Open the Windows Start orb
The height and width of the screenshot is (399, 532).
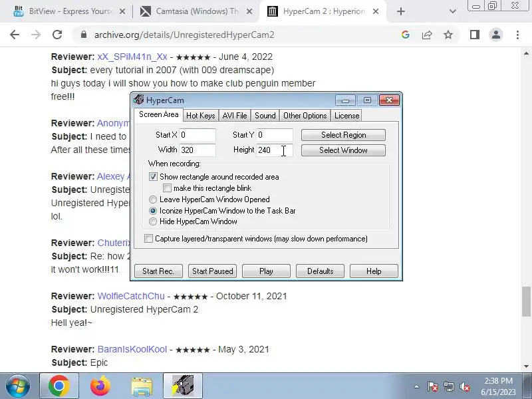(18, 386)
